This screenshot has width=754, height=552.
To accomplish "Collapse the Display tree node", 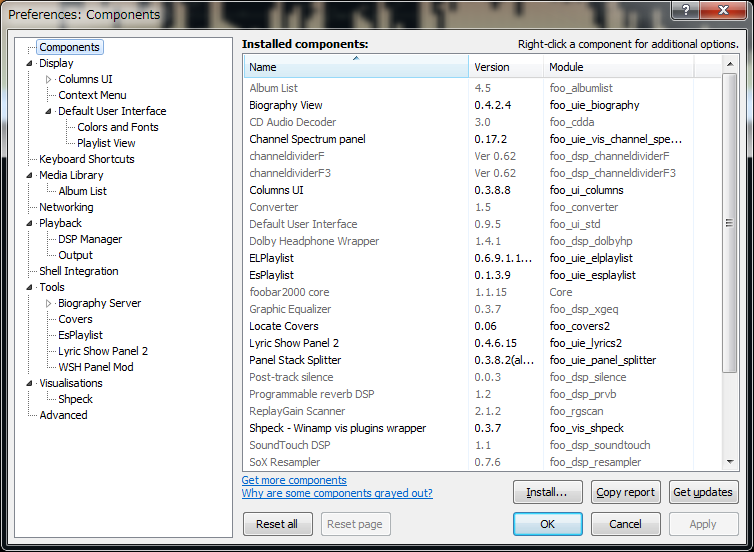I will point(29,63).
